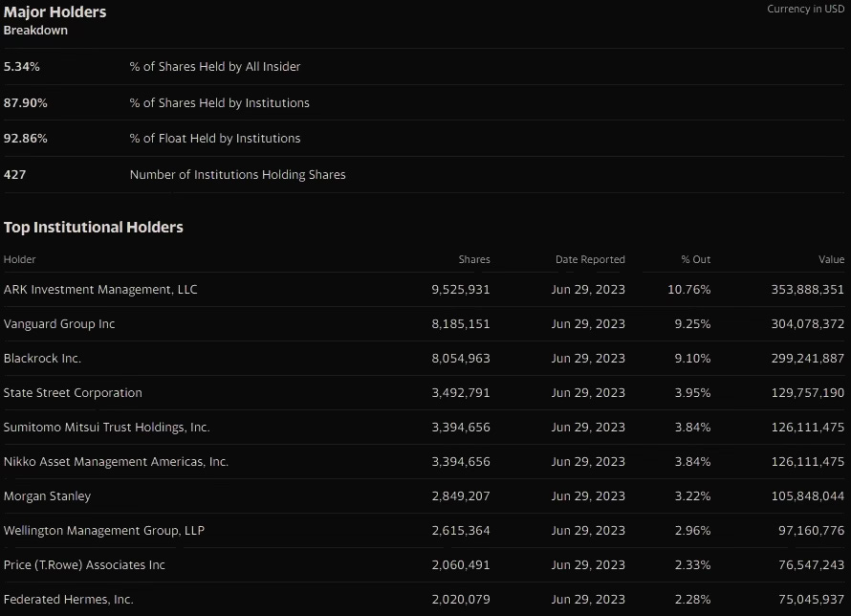851x616 pixels.
Task: Open Nikko Asset Management Americas, Inc.
Action: click(x=116, y=462)
